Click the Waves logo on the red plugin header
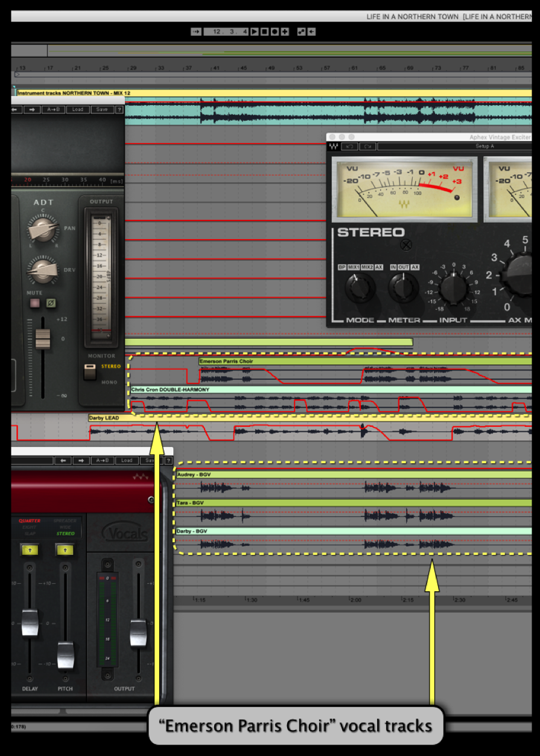This screenshot has width=540, height=756. coord(141,477)
